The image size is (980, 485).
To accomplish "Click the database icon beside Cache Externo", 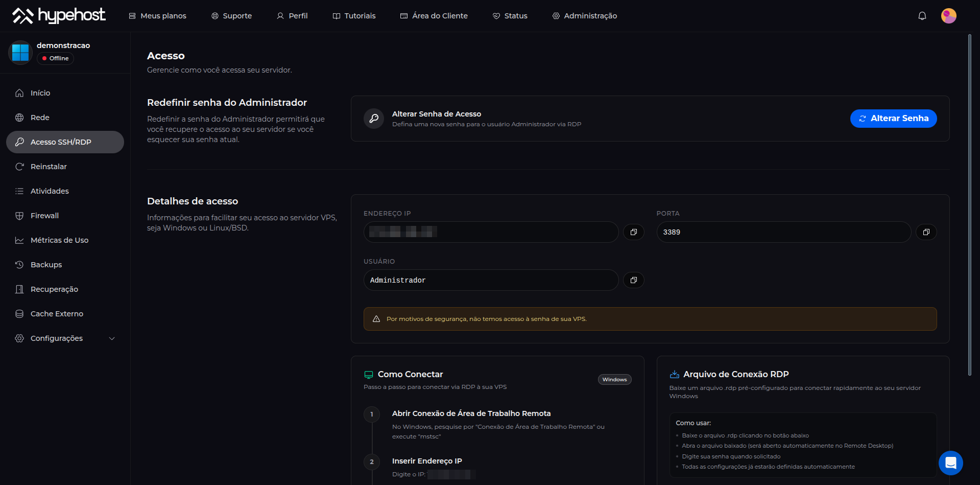I will [19, 314].
